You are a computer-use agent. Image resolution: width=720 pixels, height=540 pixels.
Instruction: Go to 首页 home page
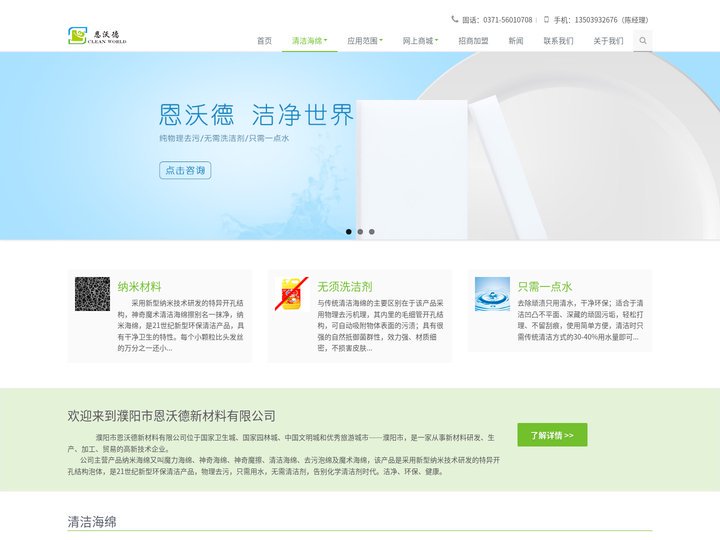264,41
